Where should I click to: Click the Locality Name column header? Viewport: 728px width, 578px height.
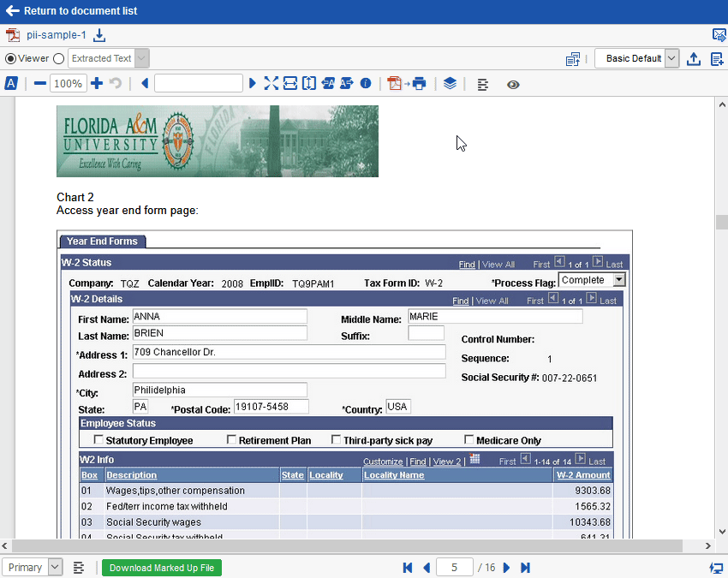394,475
